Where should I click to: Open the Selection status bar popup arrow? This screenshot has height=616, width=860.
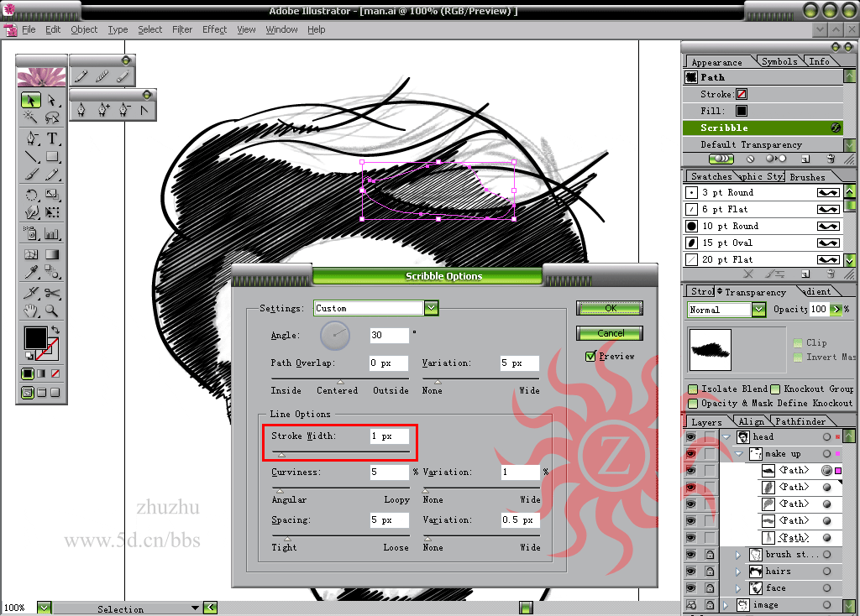tap(195, 608)
